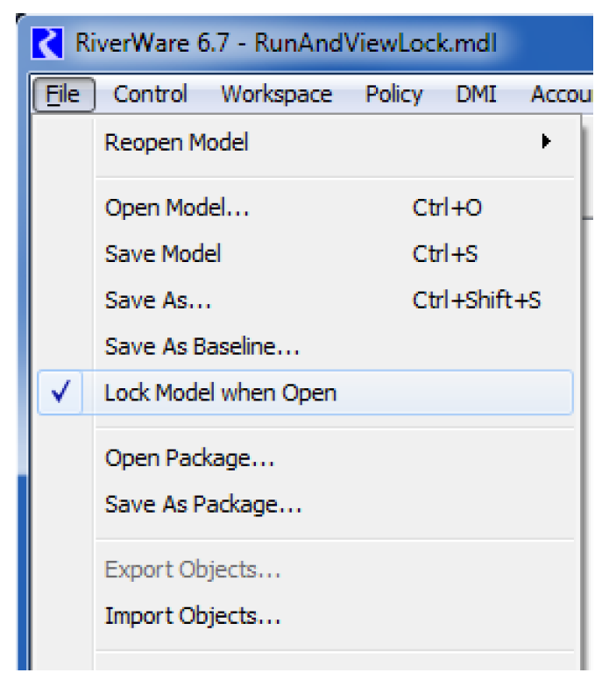Open the Policy menu
The width and height of the screenshot is (616, 694).
(x=393, y=95)
